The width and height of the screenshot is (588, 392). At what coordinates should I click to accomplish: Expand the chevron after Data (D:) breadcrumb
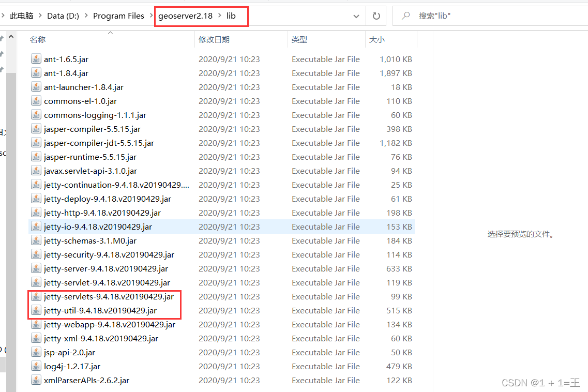(86, 16)
